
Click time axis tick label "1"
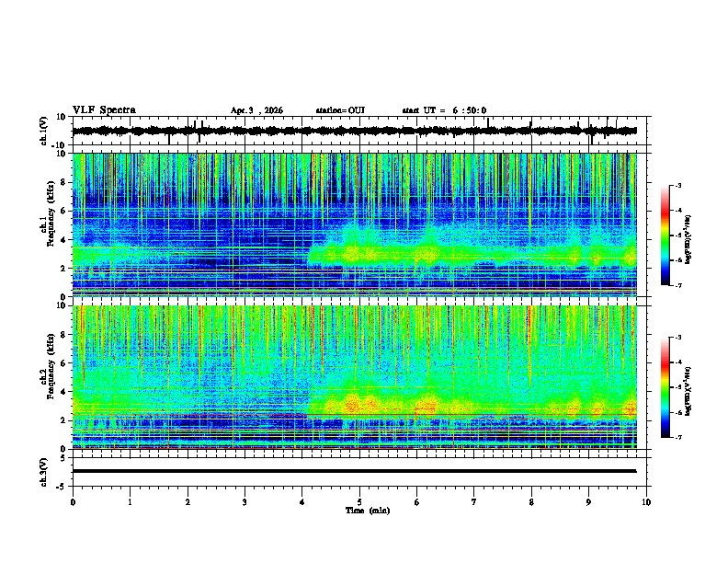click(130, 502)
